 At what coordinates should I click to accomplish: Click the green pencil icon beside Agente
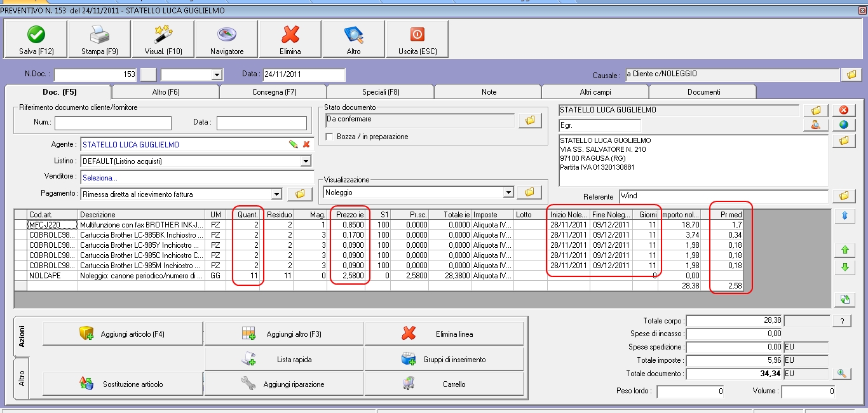click(293, 145)
